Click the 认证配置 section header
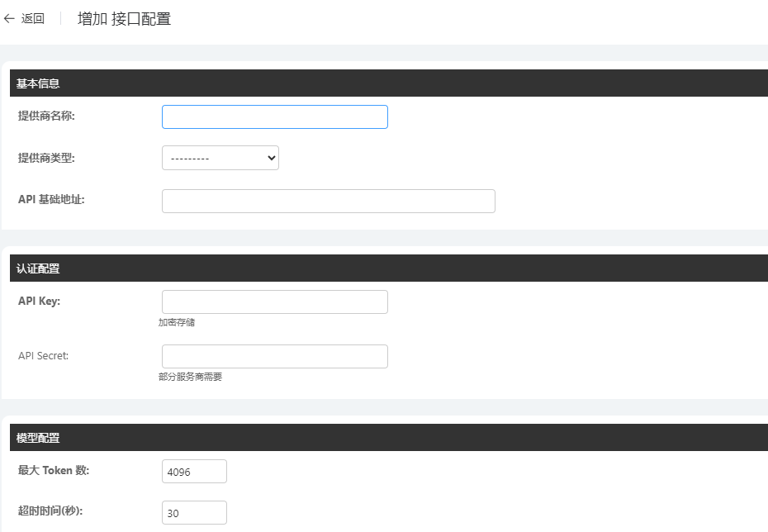The width and height of the screenshot is (768, 532). pos(38,268)
